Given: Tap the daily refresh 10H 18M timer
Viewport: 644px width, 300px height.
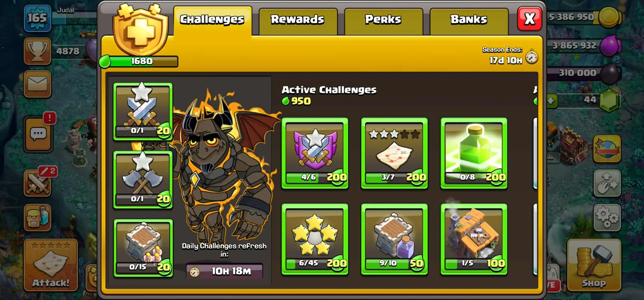Looking at the screenshot, I should click(x=224, y=271).
